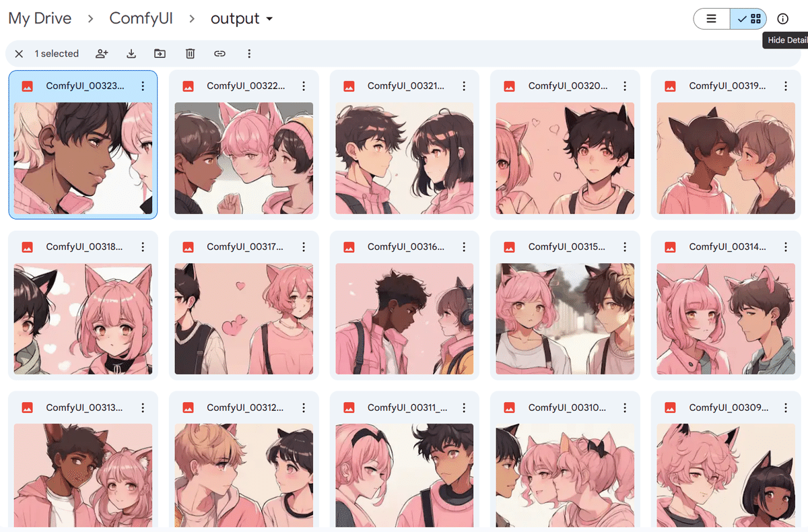Viewport: 808px width, 532px height.
Task: Go to My Drive breadcrumb
Action: pos(40,19)
